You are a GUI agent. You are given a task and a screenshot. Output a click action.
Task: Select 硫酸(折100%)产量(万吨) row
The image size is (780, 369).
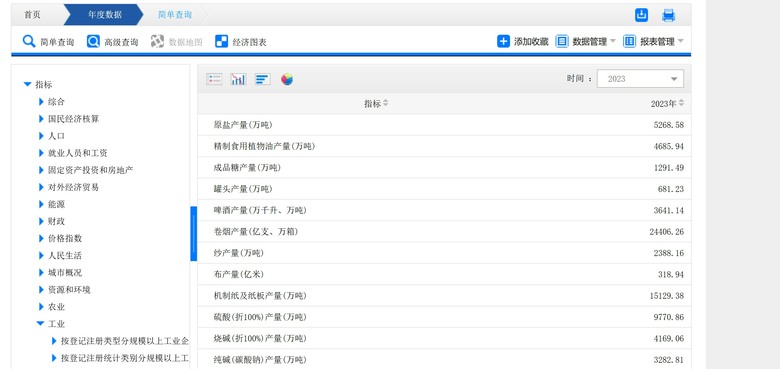click(444, 317)
